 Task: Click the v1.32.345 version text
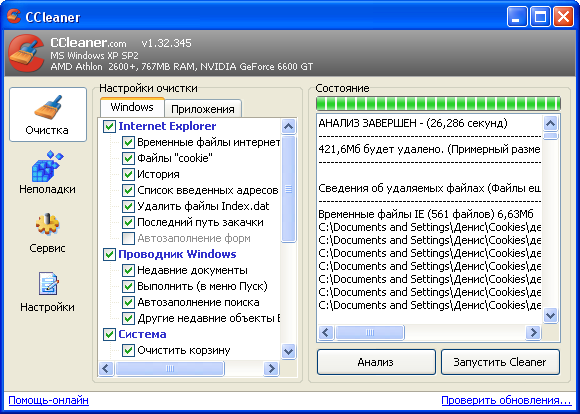[166, 43]
